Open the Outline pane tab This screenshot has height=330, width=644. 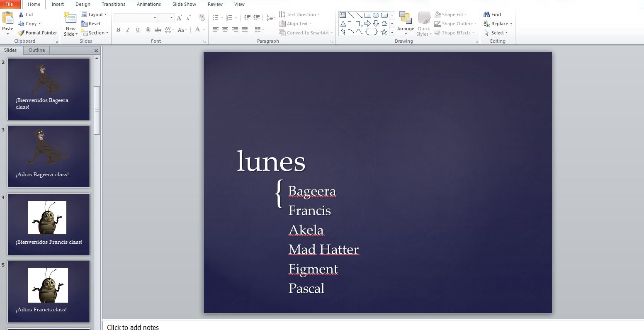[x=36, y=50]
